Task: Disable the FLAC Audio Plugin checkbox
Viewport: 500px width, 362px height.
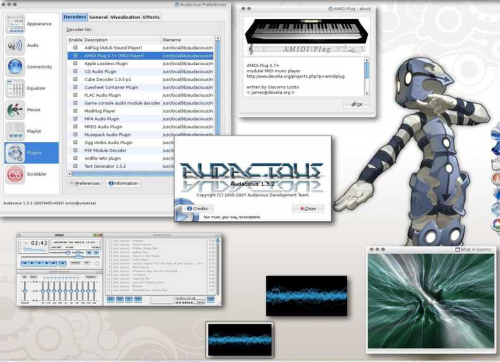Action: [75, 95]
